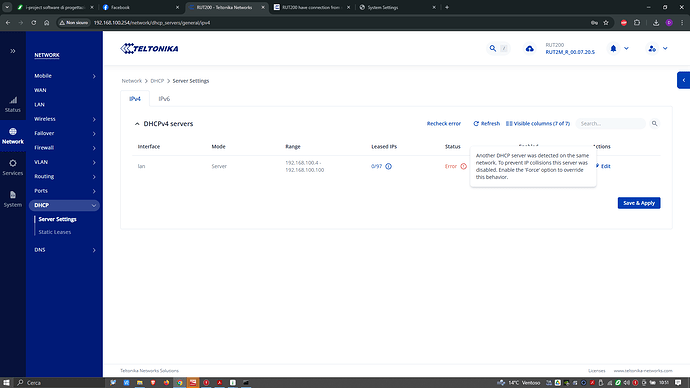Open the Status section in the sidebar
The height and width of the screenshot is (388, 690).
click(x=13, y=104)
